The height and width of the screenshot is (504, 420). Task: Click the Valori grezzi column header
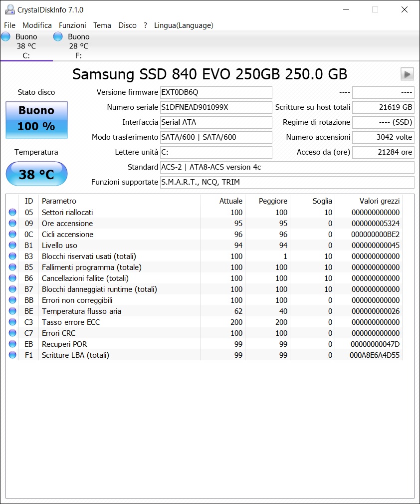[x=369, y=201]
